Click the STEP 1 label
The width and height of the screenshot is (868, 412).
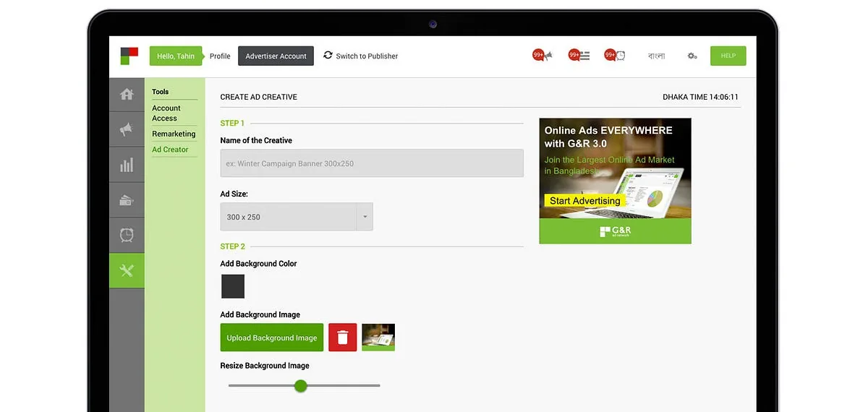[232, 123]
